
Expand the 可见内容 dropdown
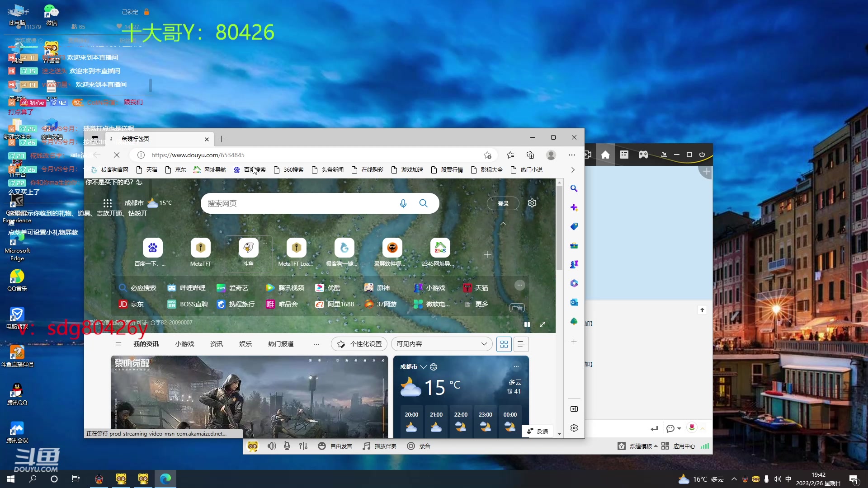coord(442,344)
